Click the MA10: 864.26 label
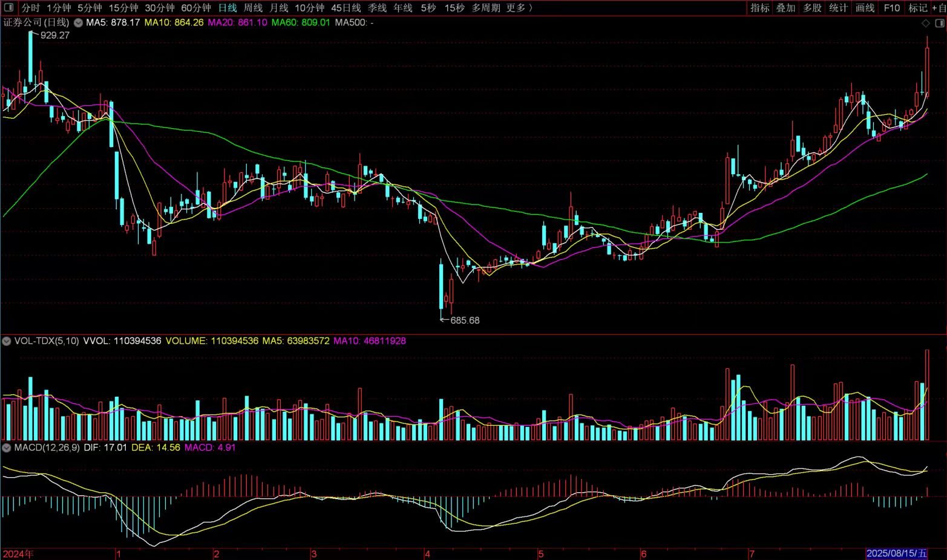947x560 pixels. pyautogui.click(x=174, y=22)
